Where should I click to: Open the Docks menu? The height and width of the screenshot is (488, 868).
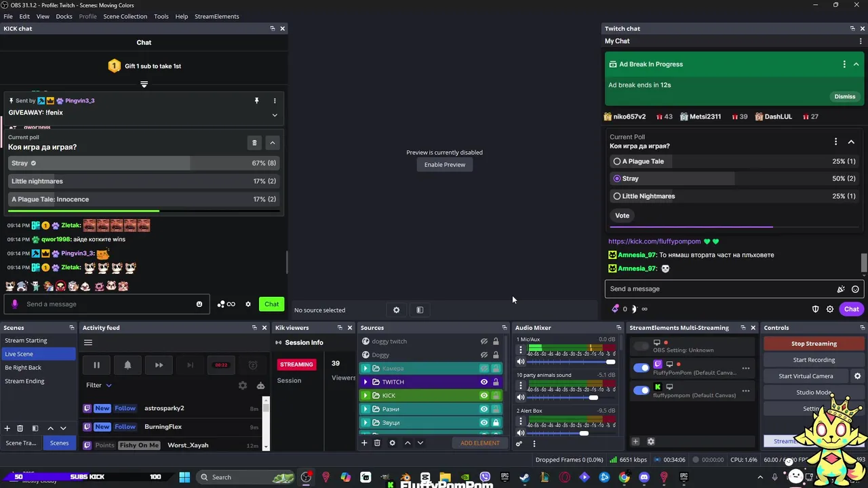tap(64, 16)
